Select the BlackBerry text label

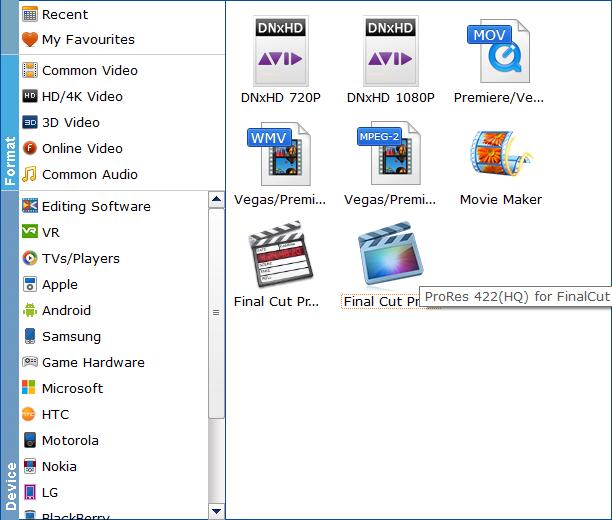click(76, 516)
